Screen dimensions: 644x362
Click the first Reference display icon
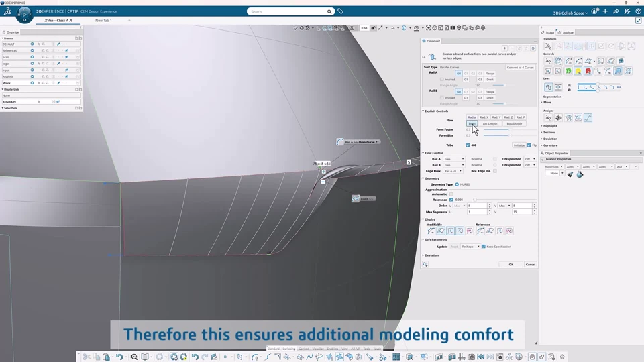tap(480, 231)
